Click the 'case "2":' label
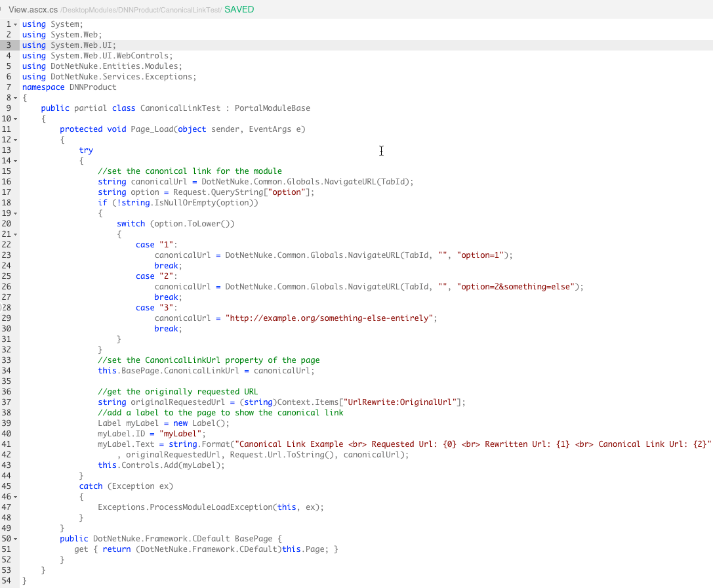 pyautogui.click(x=156, y=276)
